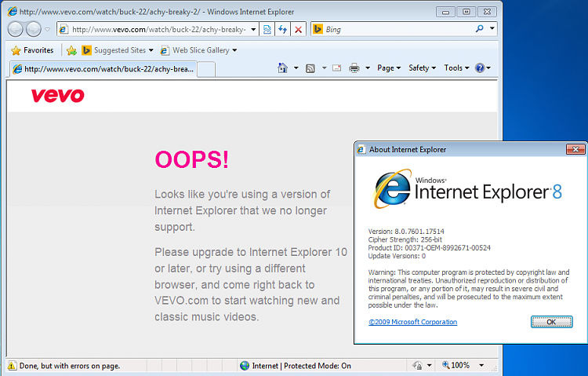Click Add to Favorites Bar star icon
Screen dimensions: 588x376
pos(71,50)
